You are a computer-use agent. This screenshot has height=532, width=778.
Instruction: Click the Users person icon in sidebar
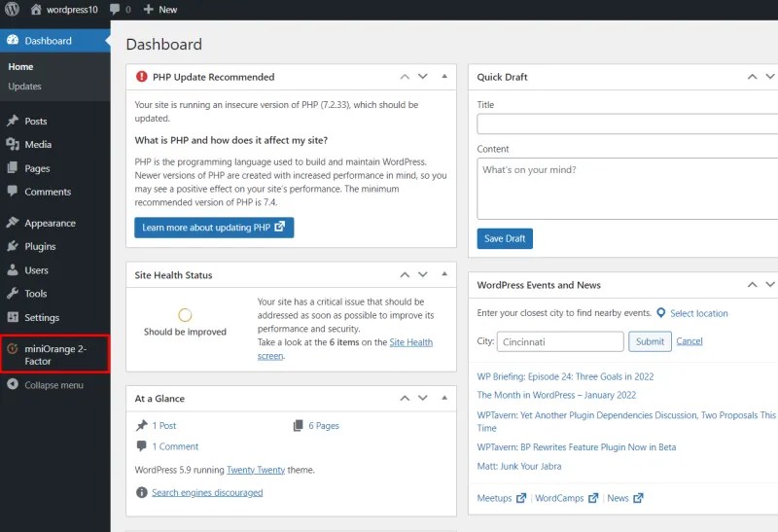click(13, 269)
